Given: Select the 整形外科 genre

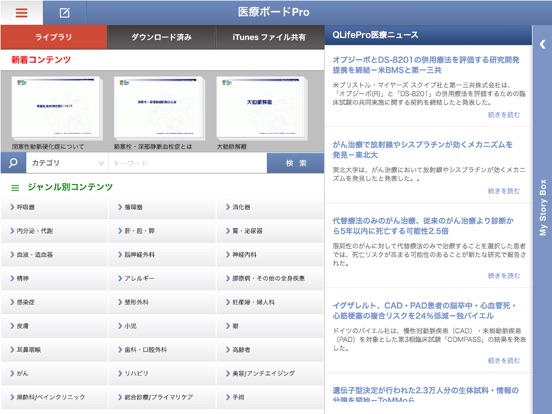Looking at the screenshot, I should 162,302.
